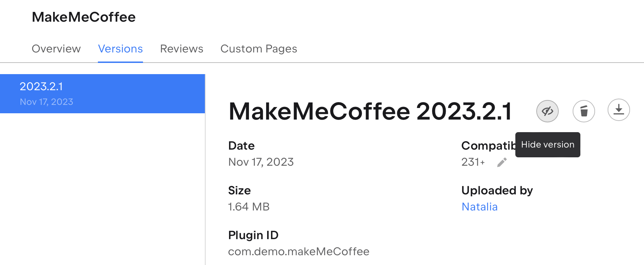644x265 pixels.
Task: Click the 1.64 MB size value
Action: [249, 207]
